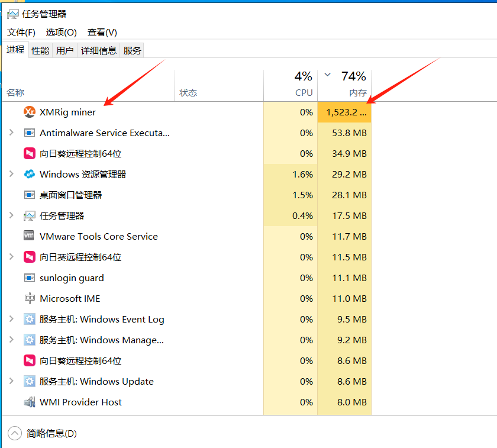Click the Windows 资源管理器 icon
497x448 pixels.
point(30,174)
